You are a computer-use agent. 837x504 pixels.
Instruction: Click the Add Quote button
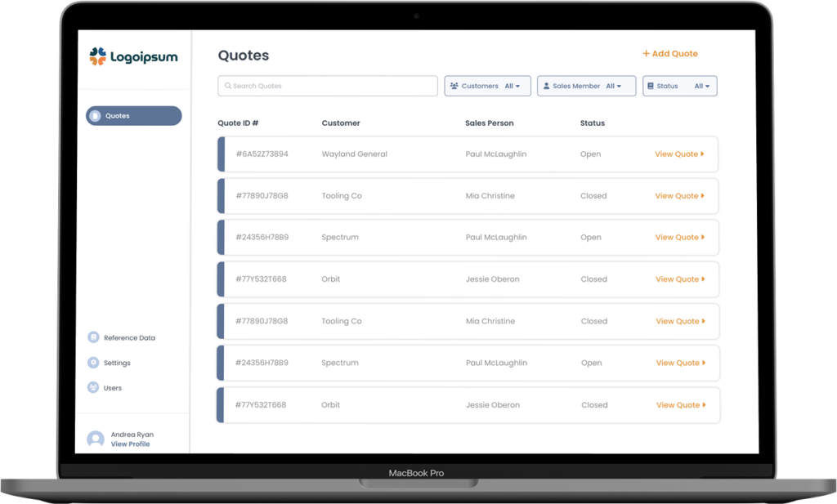tap(669, 54)
